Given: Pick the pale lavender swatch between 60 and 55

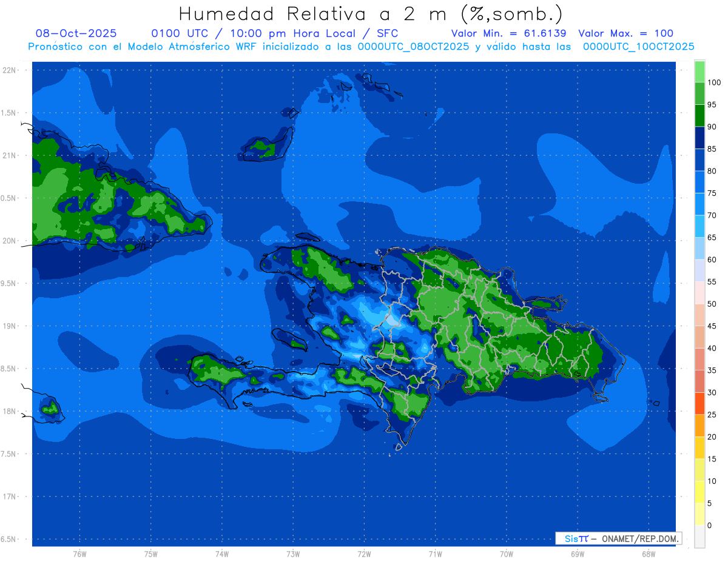Looking at the screenshot, I should [x=699, y=270].
